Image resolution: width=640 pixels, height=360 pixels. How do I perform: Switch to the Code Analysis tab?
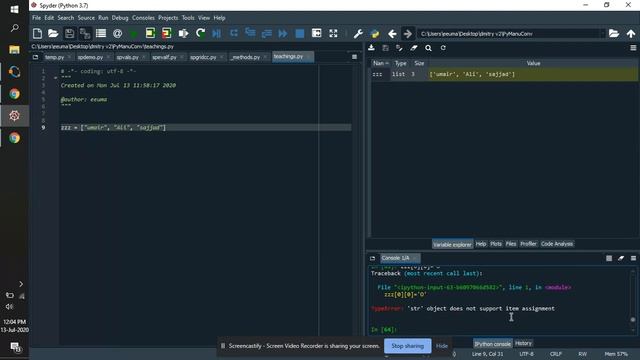[557, 244]
